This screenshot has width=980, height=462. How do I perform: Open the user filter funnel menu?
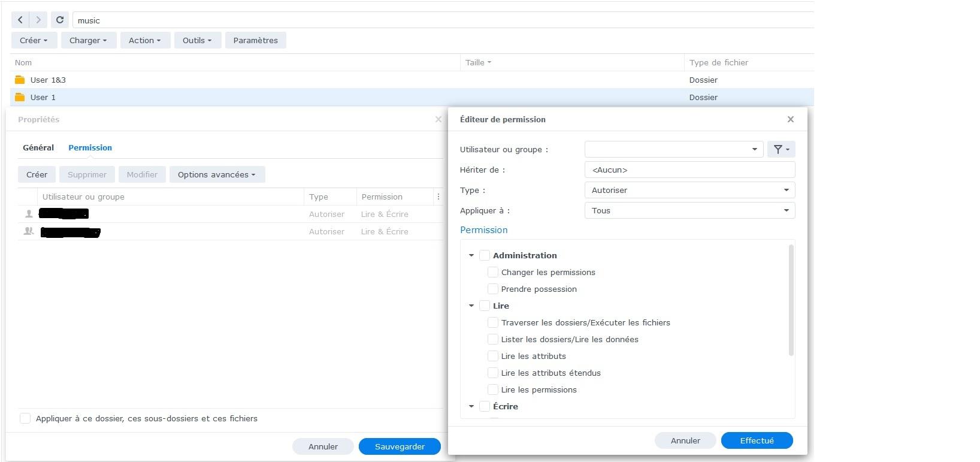[781, 149]
